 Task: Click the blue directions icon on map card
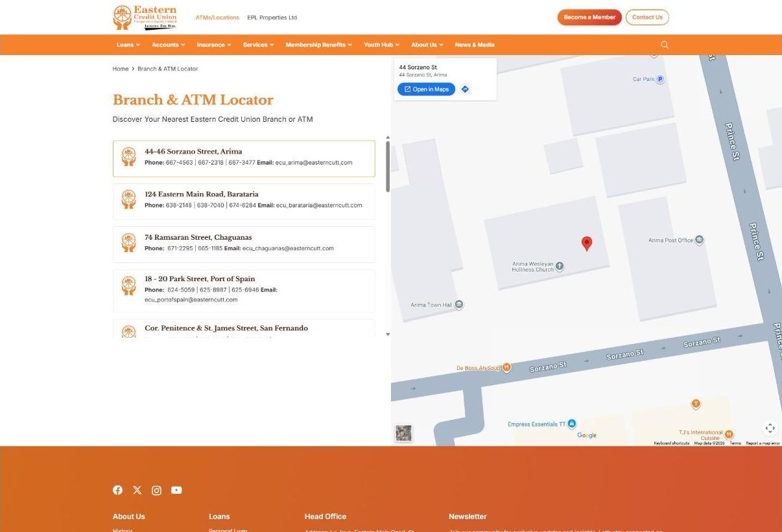(x=465, y=89)
